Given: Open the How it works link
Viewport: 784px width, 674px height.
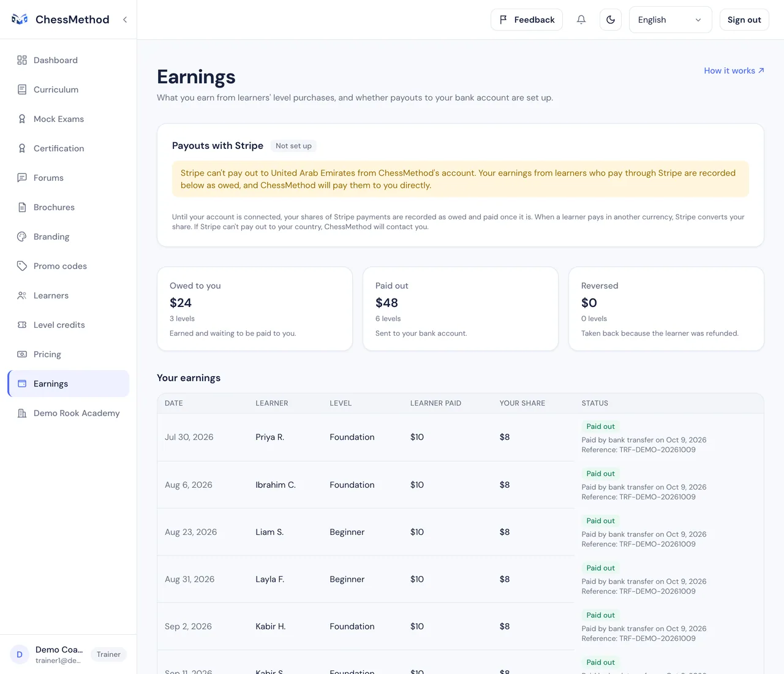Looking at the screenshot, I should point(734,70).
